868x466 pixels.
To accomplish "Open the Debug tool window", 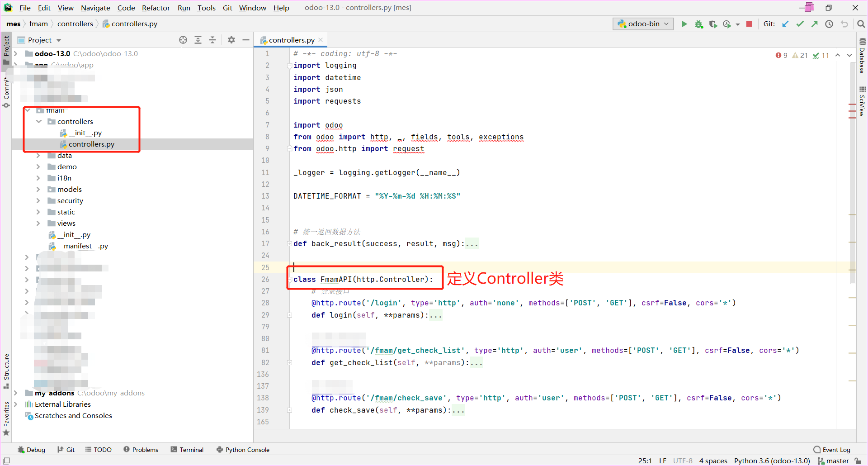I will point(32,450).
